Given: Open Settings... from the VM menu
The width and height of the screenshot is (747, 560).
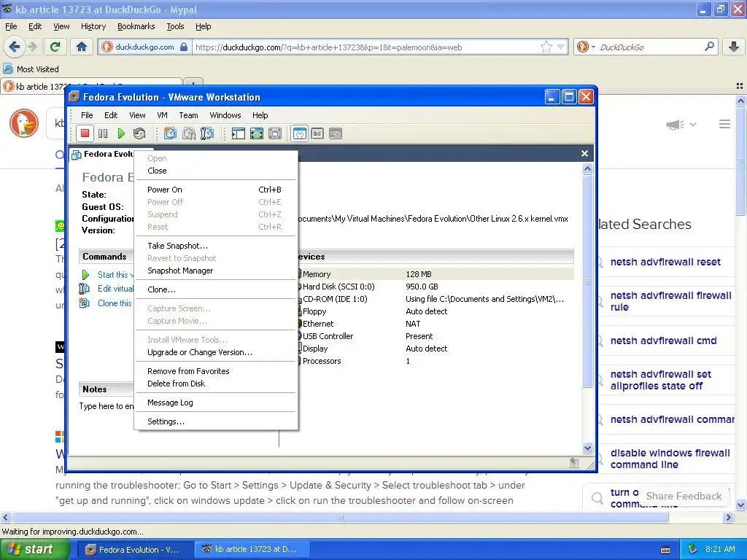Looking at the screenshot, I should point(215,421).
